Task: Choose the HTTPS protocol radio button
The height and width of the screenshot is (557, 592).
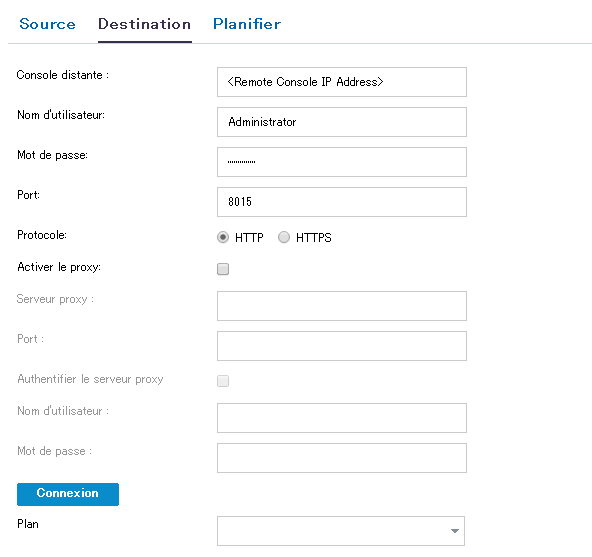Action: point(284,238)
